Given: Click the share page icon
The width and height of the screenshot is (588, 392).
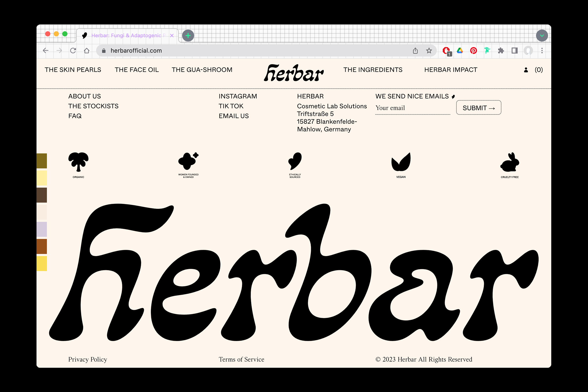Looking at the screenshot, I should (415, 50).
